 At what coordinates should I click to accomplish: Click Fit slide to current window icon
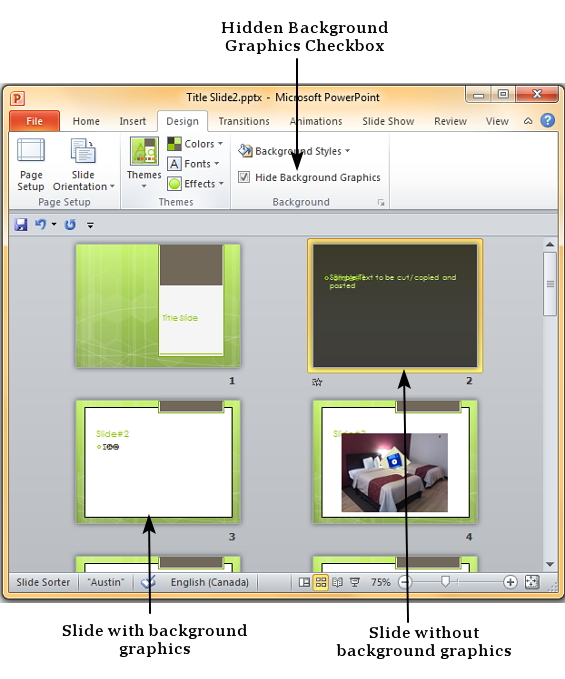pos(532,582)
